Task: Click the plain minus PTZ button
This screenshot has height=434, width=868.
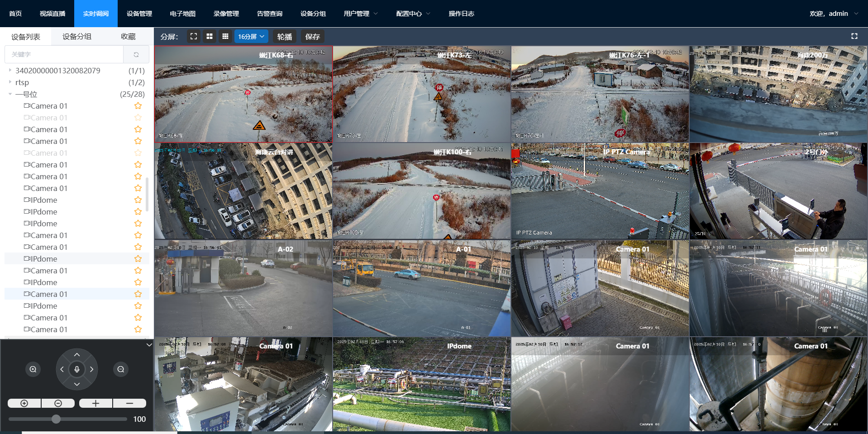Action: click(x=129, y=403)
